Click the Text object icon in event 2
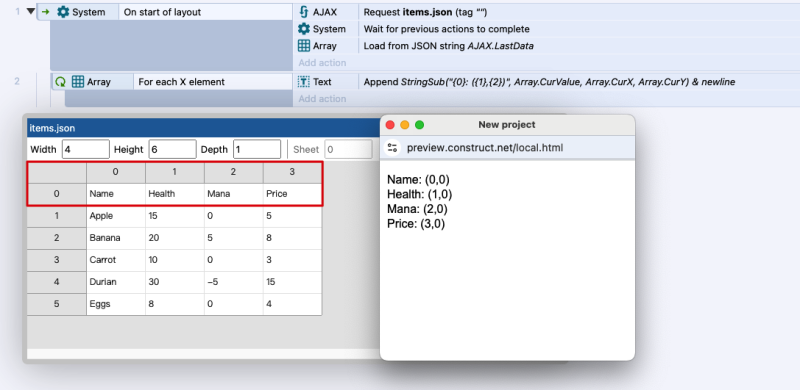Viewport: 800px width, 390px height. pyautogui.click(x=304, y=82)
